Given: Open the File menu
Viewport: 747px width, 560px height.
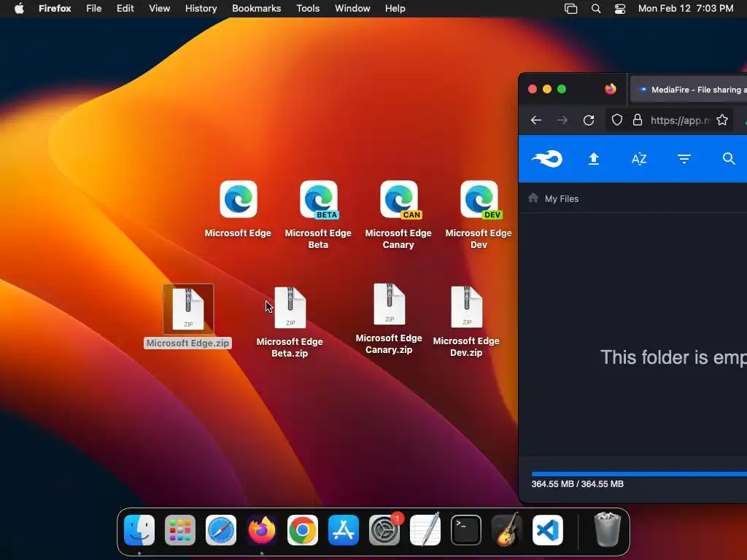Looking at the screenshot, I should [x=94, y=9].
